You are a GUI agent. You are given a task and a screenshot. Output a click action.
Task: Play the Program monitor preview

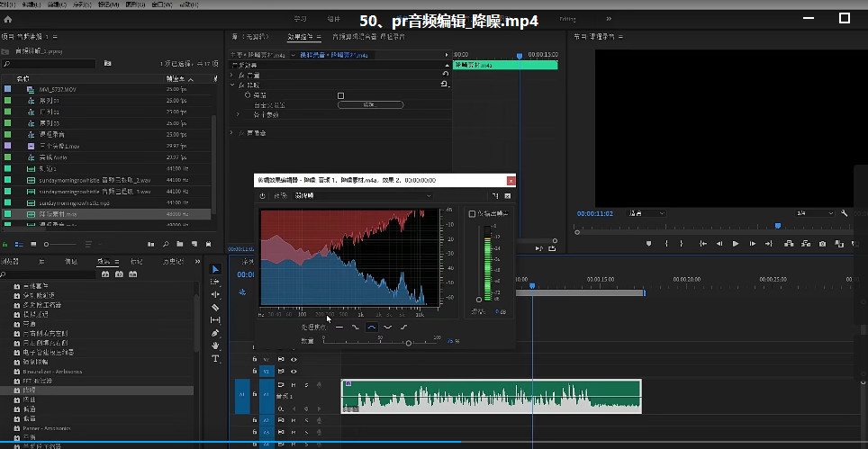coord(736,244)
